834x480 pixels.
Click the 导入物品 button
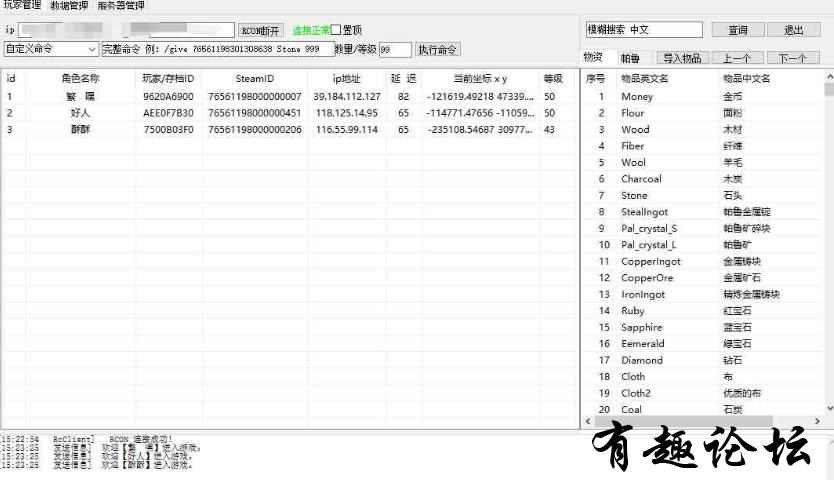(x=682, y=57)
